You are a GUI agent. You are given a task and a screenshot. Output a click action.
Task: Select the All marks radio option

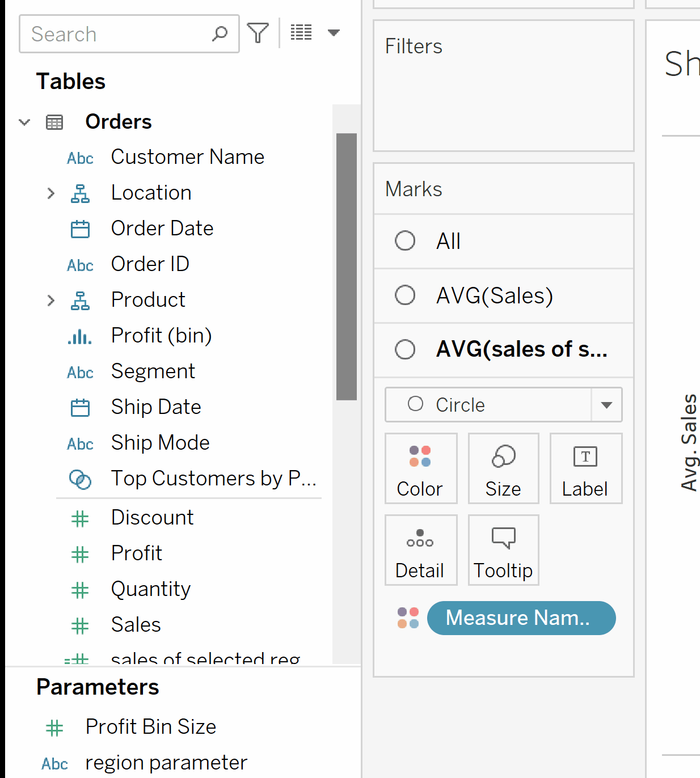pyautogui.click(x=405, y=241)
